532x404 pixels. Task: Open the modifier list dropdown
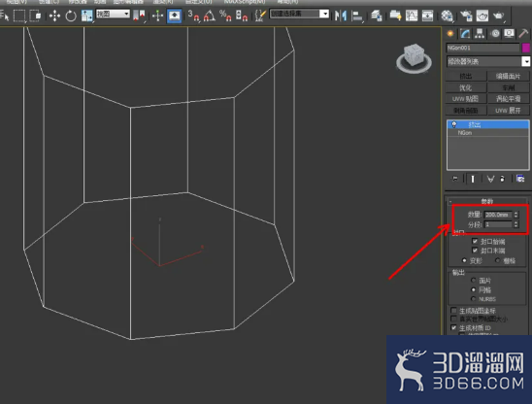488,61
